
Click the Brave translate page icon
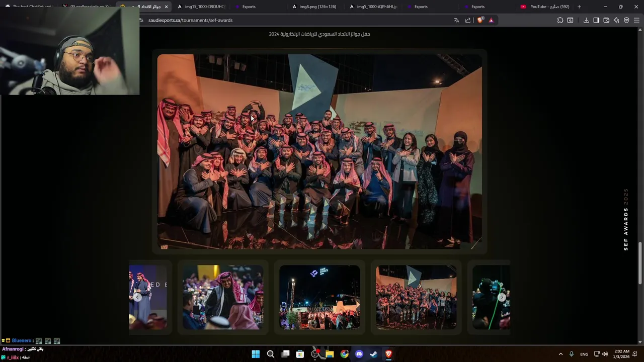click(x=456, y=20)
